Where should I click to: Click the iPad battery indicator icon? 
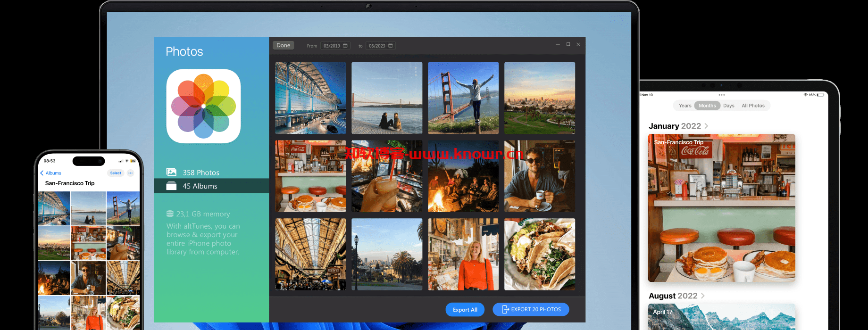click(x=820, y=95)
